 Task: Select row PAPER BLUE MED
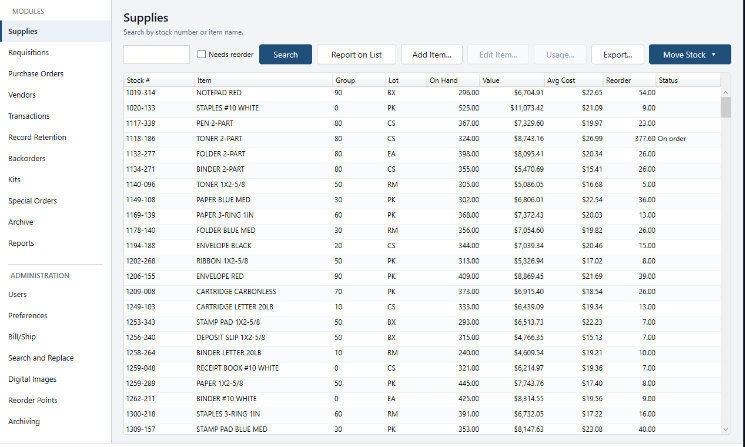tap(422, 200)
